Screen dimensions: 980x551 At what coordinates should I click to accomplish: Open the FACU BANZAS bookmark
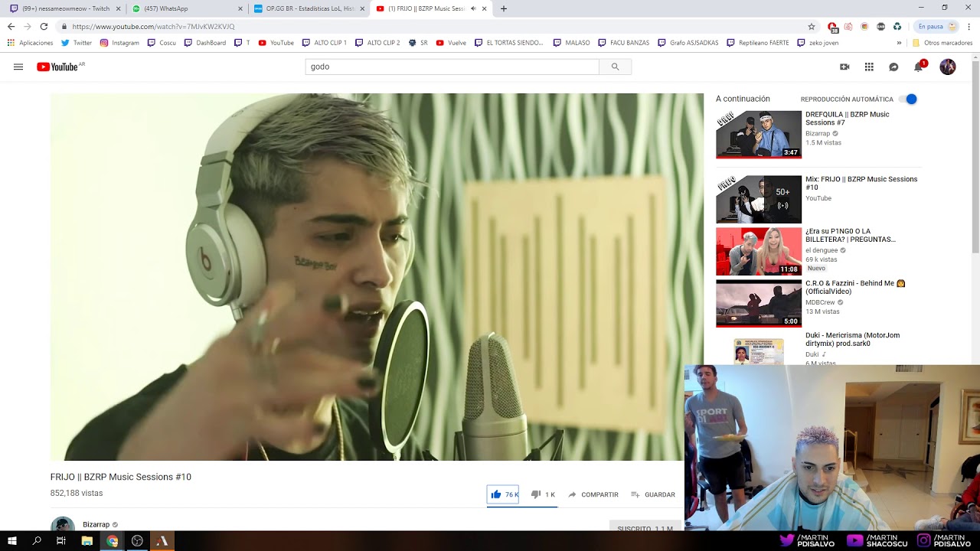click(623, 43)
